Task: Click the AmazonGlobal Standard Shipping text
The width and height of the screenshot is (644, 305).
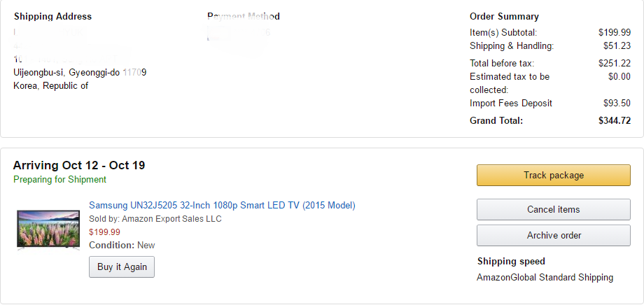Action: (x=545, y=277)
